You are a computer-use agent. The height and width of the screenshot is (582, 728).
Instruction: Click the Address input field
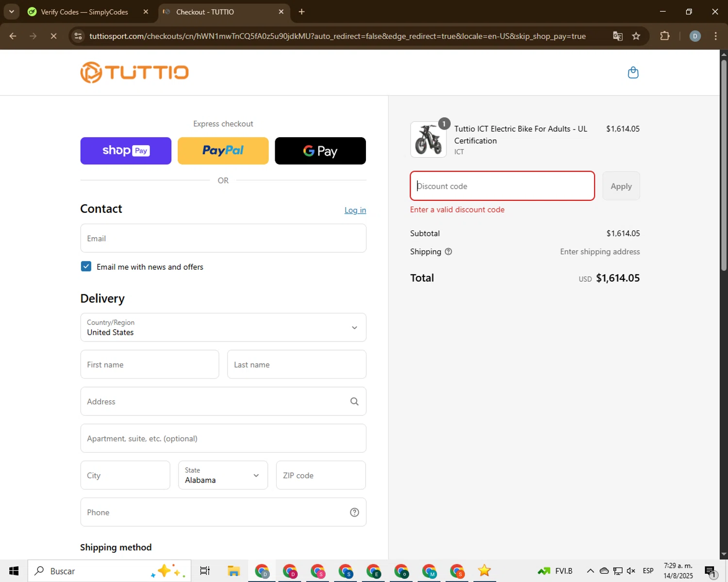[x=223, y=401]
